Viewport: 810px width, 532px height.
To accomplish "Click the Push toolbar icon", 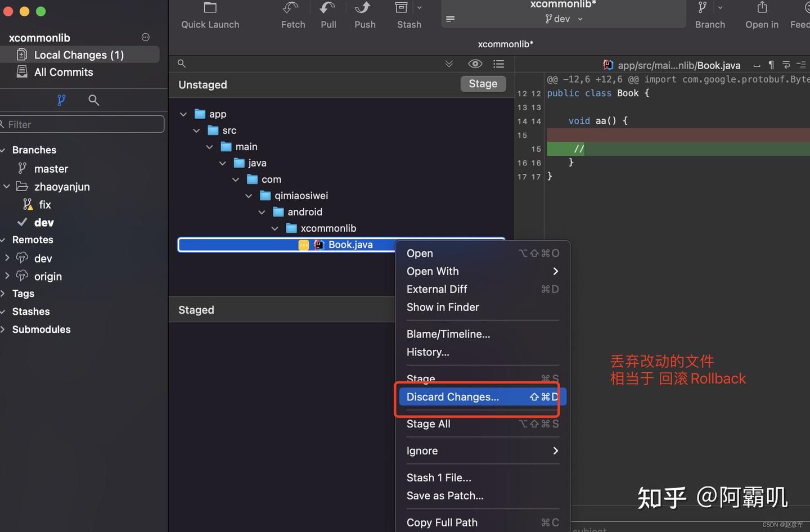I will pos(363,8).
